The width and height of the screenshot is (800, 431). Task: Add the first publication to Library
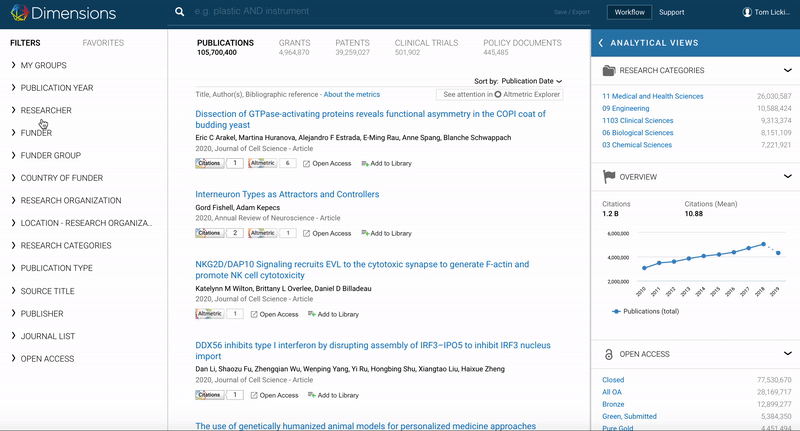coord(385,163)
